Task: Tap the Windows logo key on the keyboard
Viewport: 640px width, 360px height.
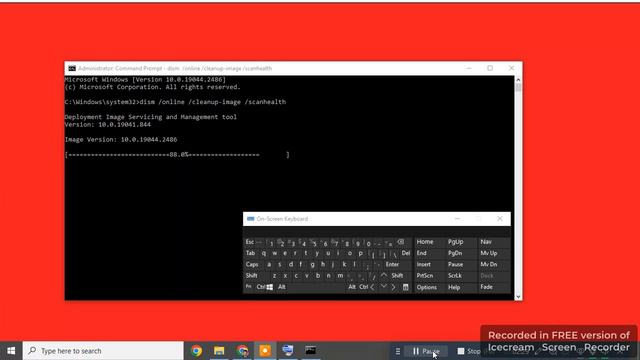Action: (270, 287)
